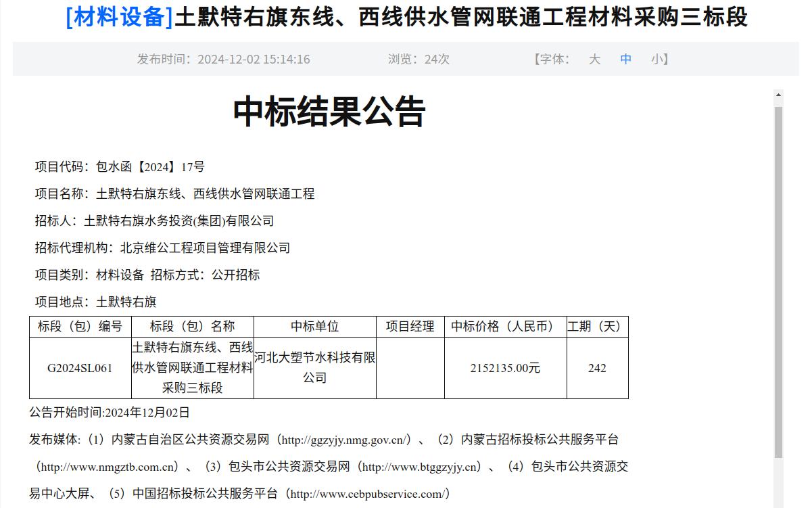Open the www.cebpubservice.com URL

point(368,494)
